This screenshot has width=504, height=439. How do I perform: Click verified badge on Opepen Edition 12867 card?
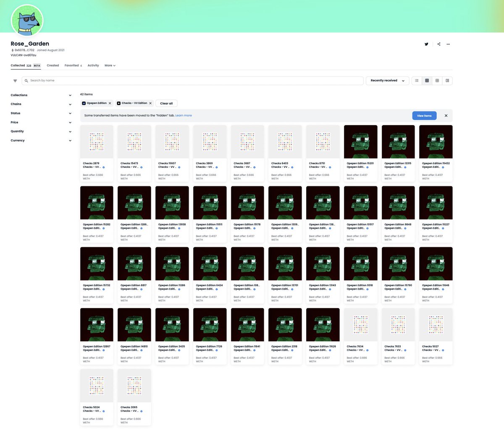coord(104,350)
